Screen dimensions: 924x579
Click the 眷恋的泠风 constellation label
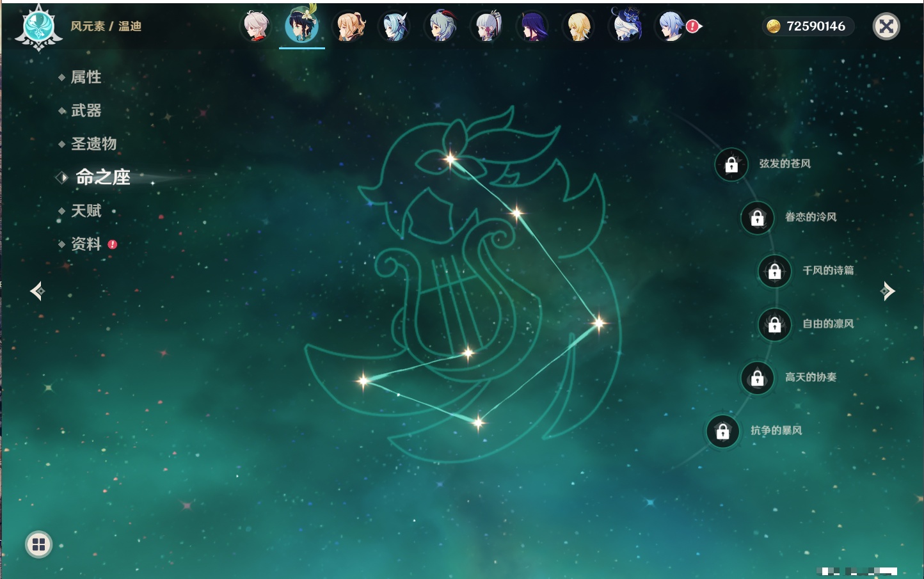(x=811, y=217)
